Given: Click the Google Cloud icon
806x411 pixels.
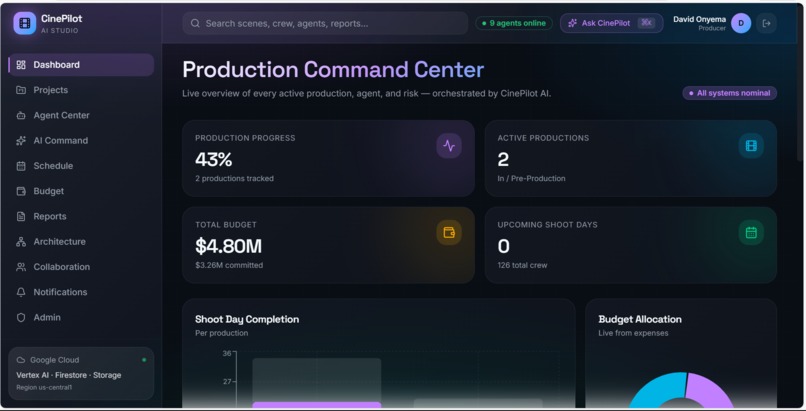Looking at the screenshot, I should pyautogui.click(x=21, y=360).
